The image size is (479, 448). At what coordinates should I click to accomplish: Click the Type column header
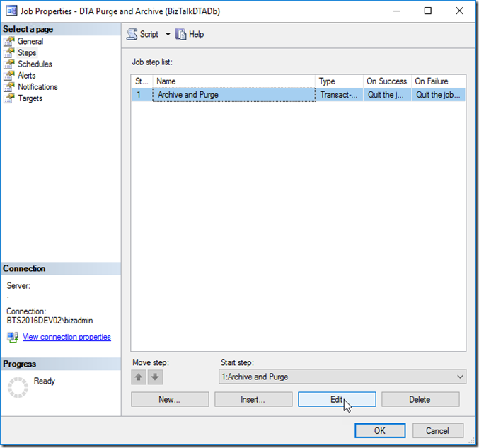point(339,81)
